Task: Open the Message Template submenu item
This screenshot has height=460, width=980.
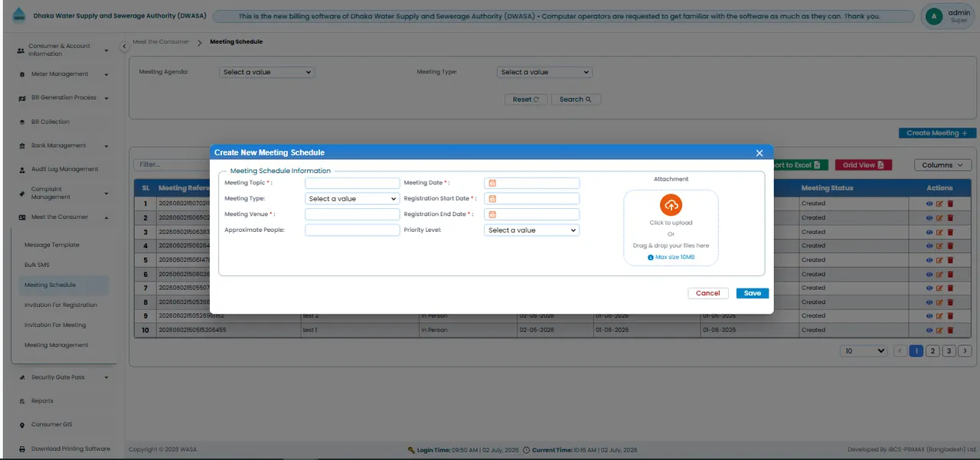Action: (52, 245)
